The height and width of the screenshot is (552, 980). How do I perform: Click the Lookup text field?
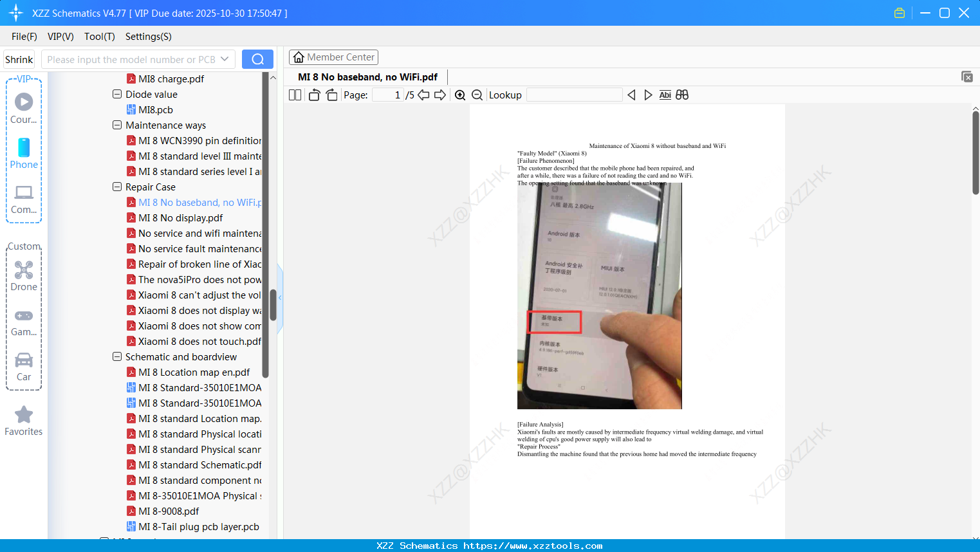[574, 95]
